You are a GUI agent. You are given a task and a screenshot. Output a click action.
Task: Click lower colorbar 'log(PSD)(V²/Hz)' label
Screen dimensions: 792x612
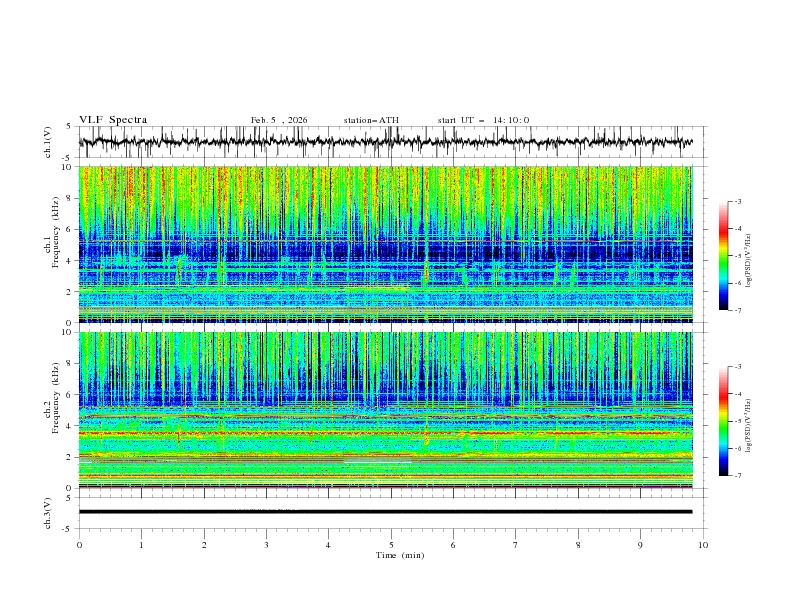pos(749,425)
